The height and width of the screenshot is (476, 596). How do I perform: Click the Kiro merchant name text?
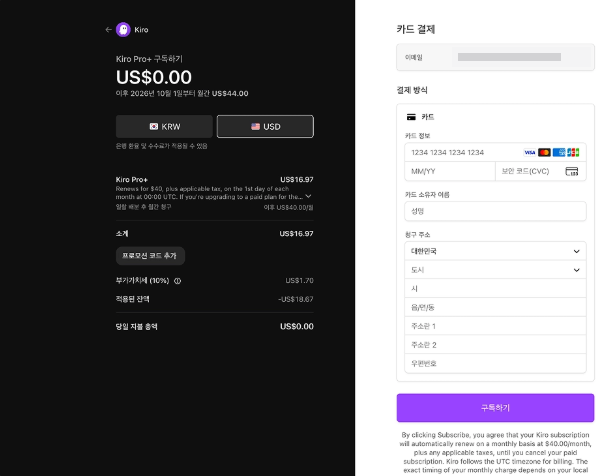[x=141, y=30]
